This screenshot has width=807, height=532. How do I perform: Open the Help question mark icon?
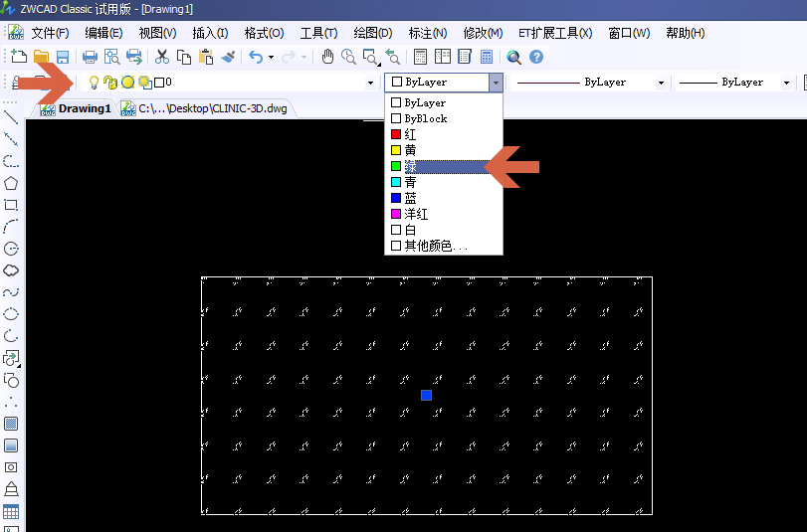tap(536, 58)
